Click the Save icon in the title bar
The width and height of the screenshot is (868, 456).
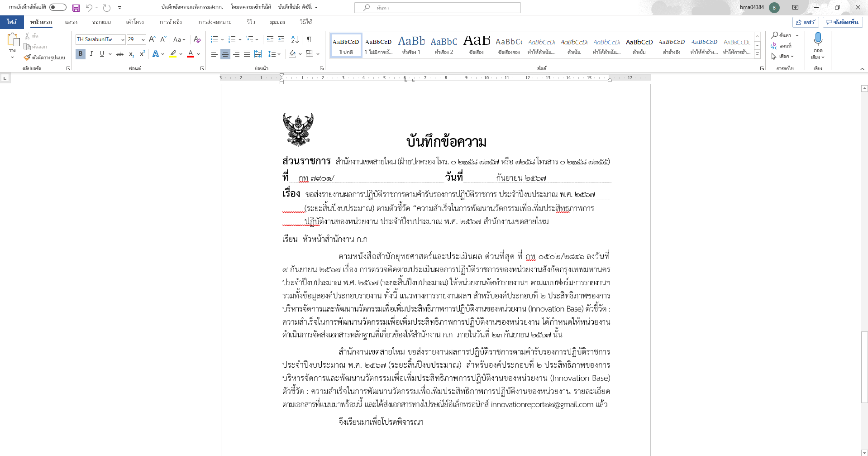tap(76, 8)
